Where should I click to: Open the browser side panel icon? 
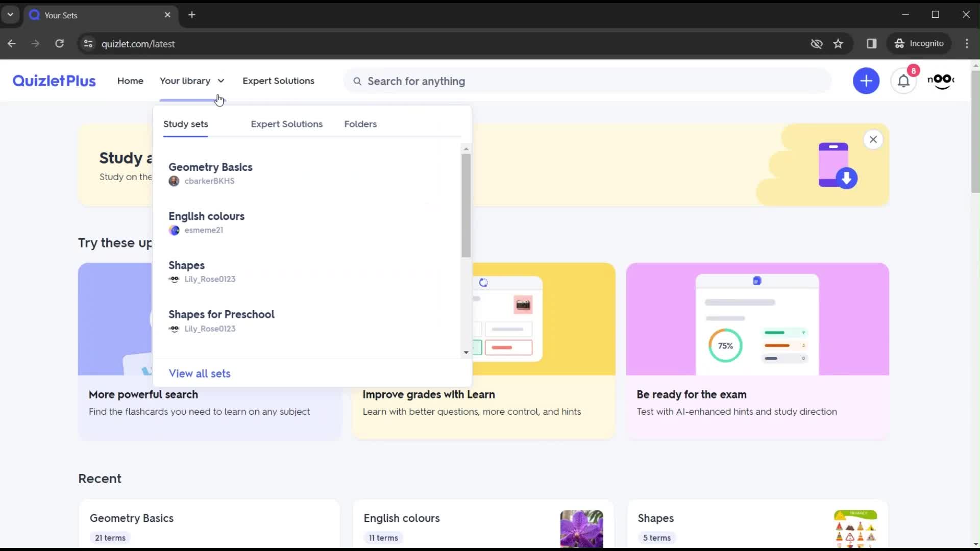[871, 43]
